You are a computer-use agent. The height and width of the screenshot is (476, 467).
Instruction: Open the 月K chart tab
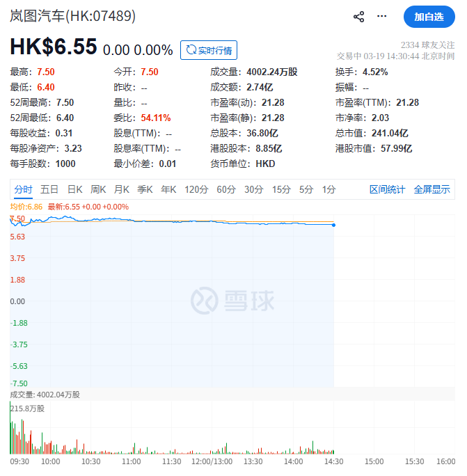(x=122, y=189)
